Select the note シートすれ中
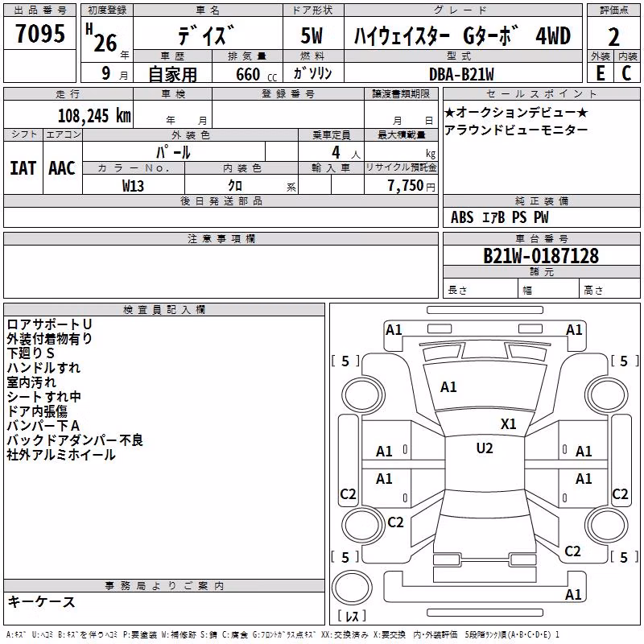 44,397
